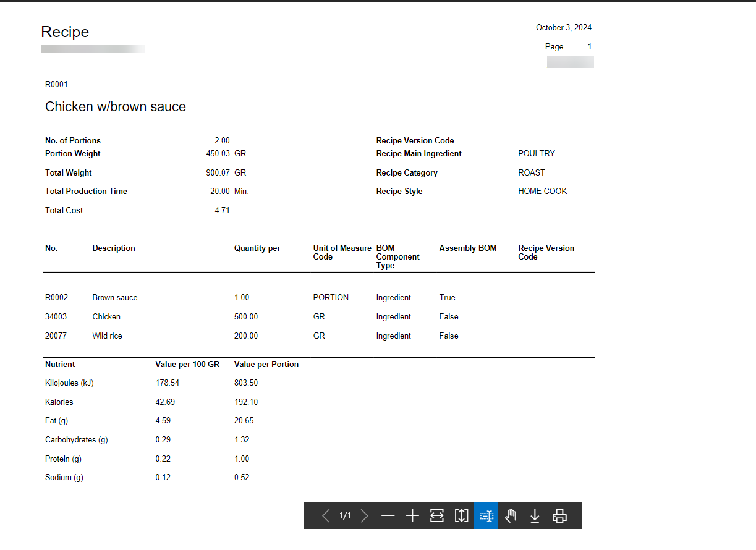756x550 pixels.
Task: Click quantity 500.00 for Chicken
Action: pyautogui.click(x=246, y=316)
